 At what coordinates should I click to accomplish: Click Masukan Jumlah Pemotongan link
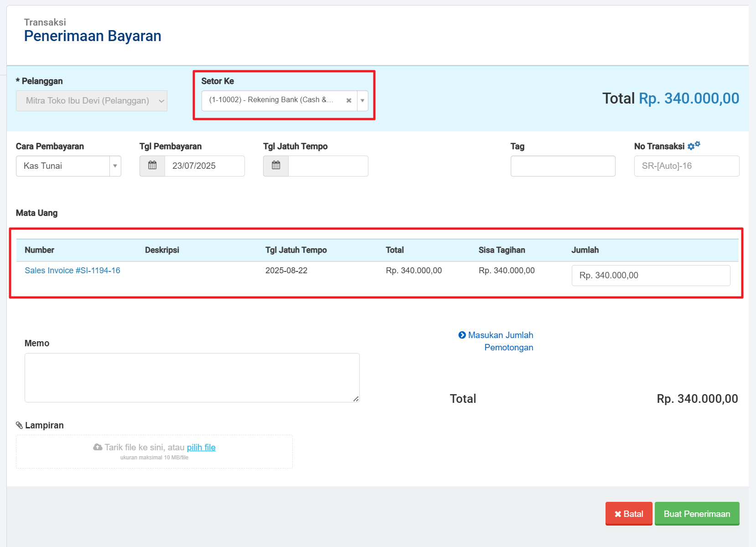pos(501,341)
